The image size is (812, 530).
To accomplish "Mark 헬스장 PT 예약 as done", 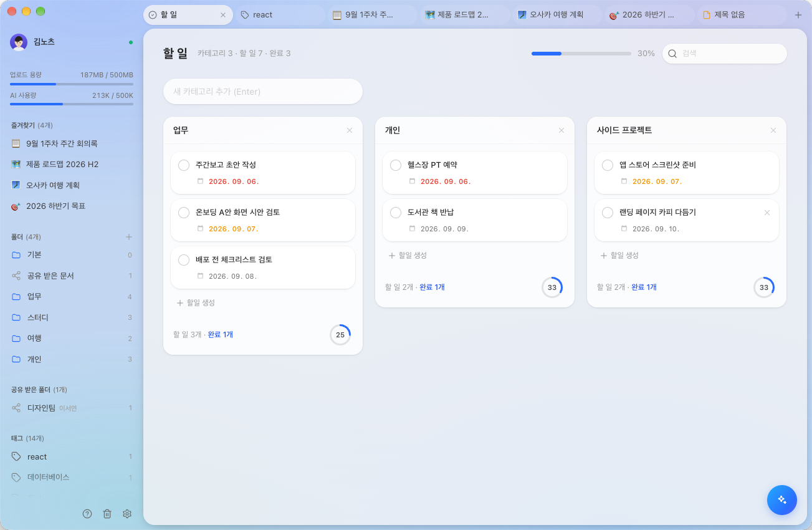I will (x=396, y=165).
